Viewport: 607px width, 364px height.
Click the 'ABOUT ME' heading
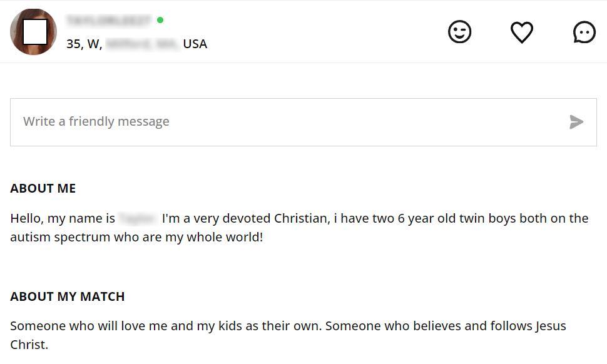pyautogui.click(x=43, y=188)
